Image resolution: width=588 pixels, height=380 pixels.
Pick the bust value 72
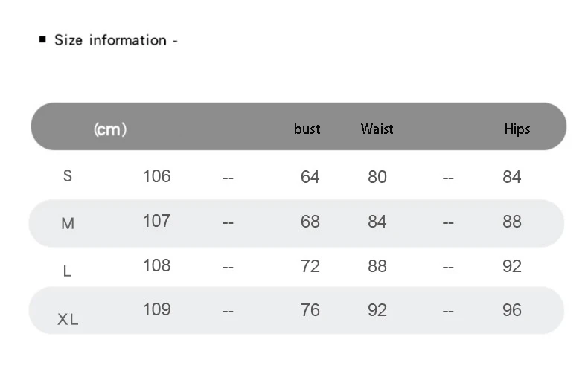310,266
